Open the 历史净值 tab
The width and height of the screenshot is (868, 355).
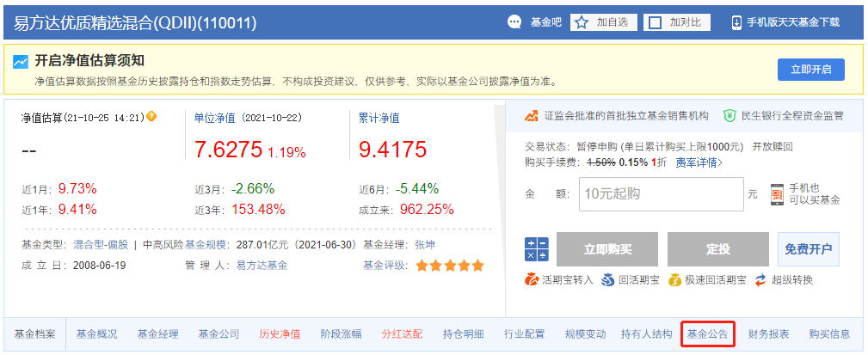[280, 334]
